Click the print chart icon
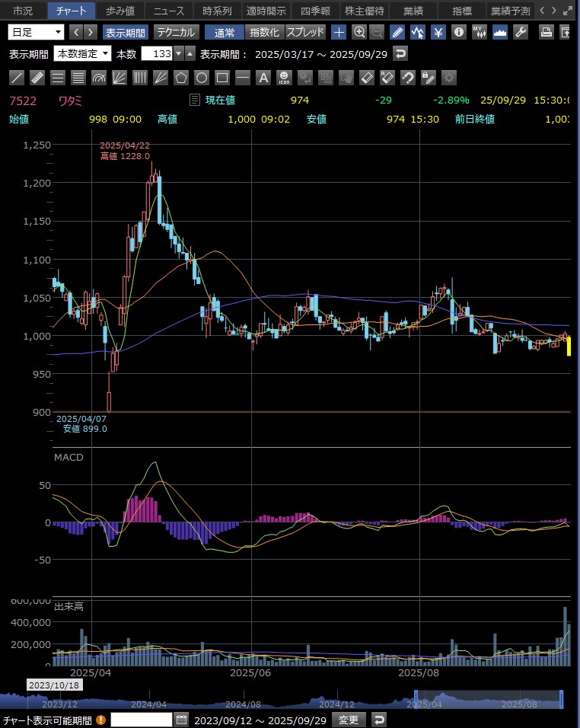 coord(546,32)
